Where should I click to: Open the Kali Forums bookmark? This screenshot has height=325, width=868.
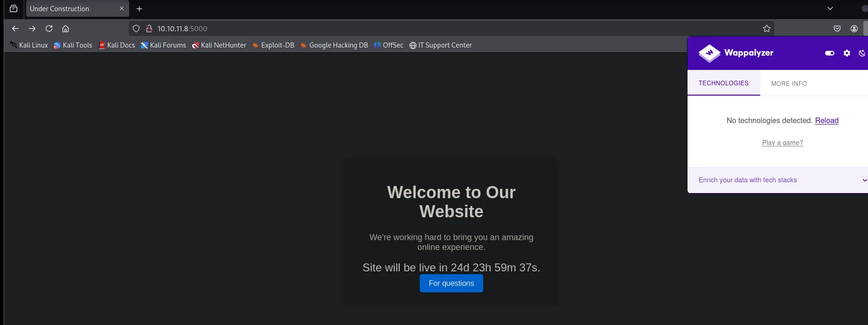pyautogui.click(x=163, y=45)
